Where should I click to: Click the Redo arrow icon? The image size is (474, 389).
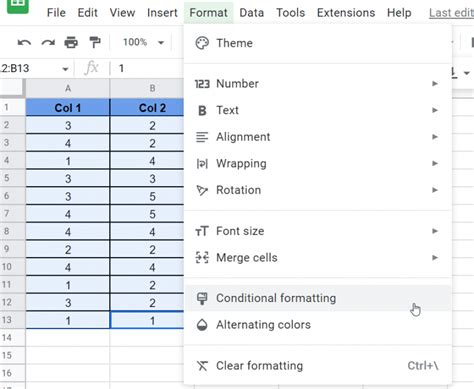pyautogui.click(x=48, y=42)
